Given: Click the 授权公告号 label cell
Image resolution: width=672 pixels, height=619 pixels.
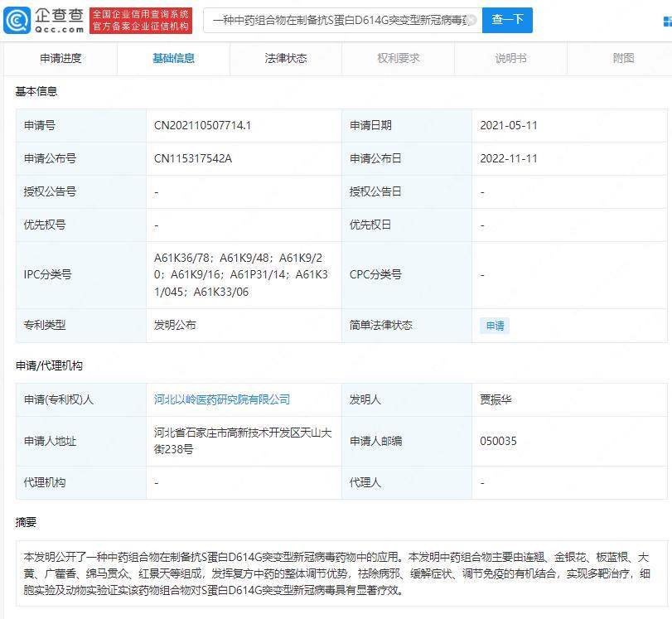Looking at the screenshot, I should (x=81, y=191).
